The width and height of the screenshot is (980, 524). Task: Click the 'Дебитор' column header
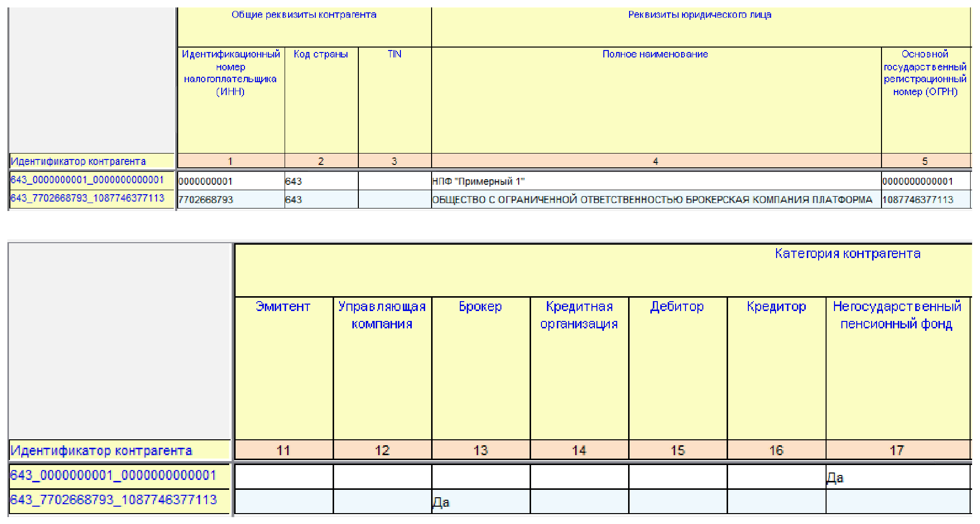(x=678, y=368)
